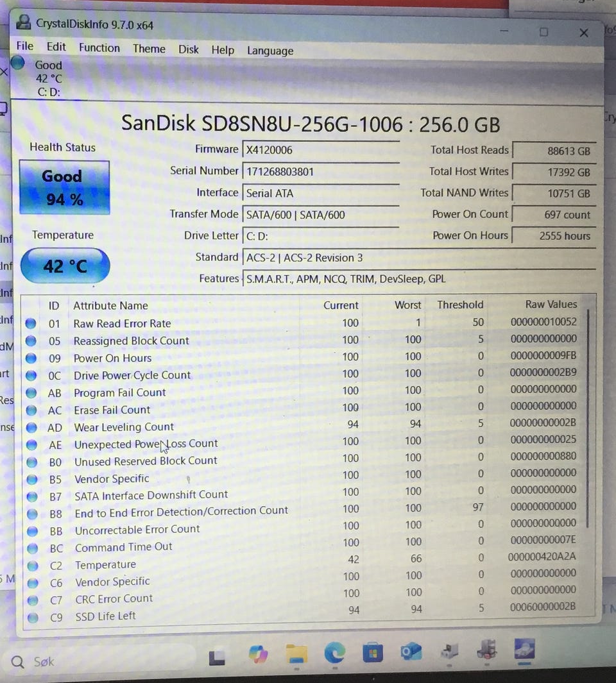This screenshot has width=616, height=683.
Task: Click status icon for C2 Temperature row
Action: click(33, 566)
